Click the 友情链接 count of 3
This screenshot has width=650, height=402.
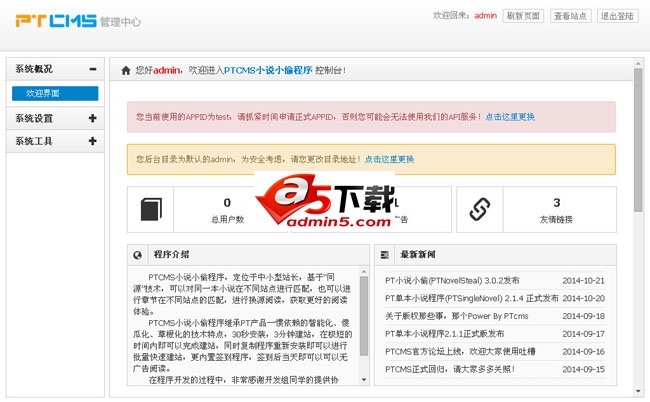point(556,203)
